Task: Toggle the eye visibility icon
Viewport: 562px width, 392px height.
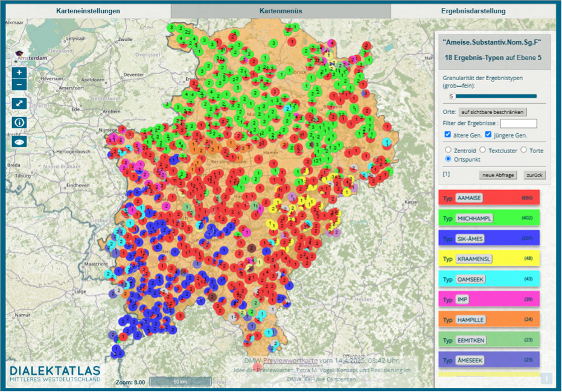Action: coord(19,141)
